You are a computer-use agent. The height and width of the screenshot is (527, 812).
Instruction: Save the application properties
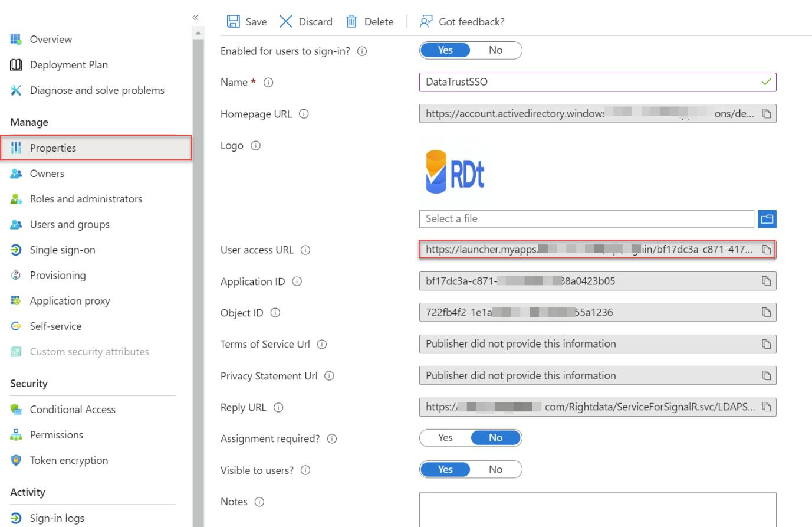pyautogui.click(x=247, y=22)
